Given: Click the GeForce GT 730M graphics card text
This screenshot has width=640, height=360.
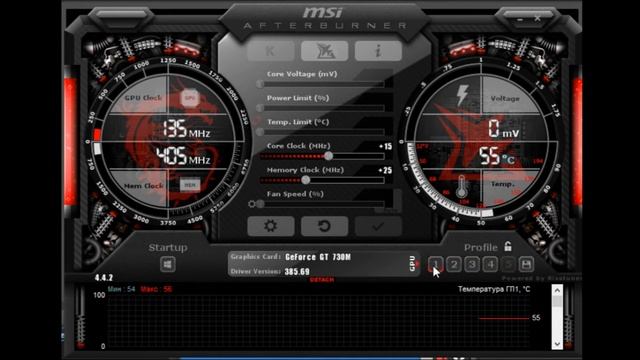Looking at the screenshot, I should click(318, 257).
